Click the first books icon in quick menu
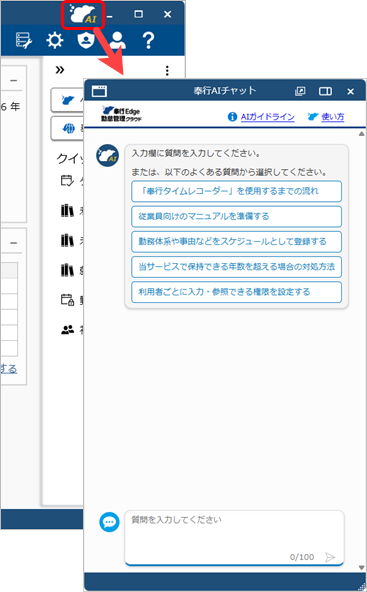 67,210
